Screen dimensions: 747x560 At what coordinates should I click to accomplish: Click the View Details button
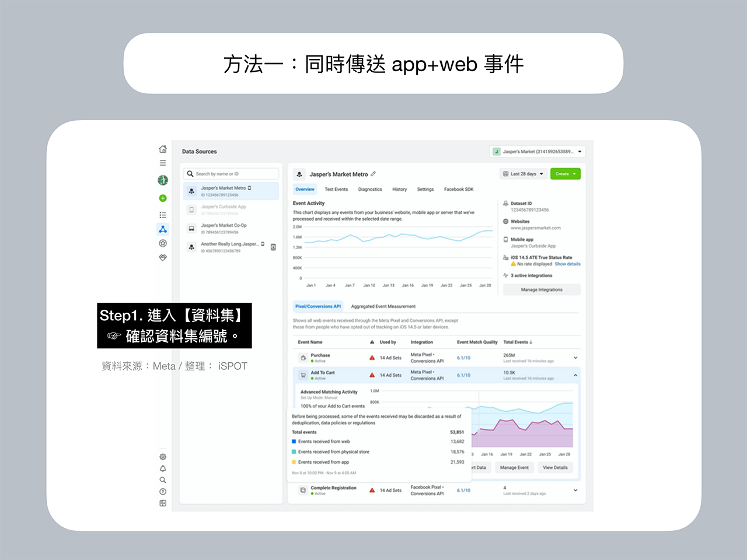555,467
